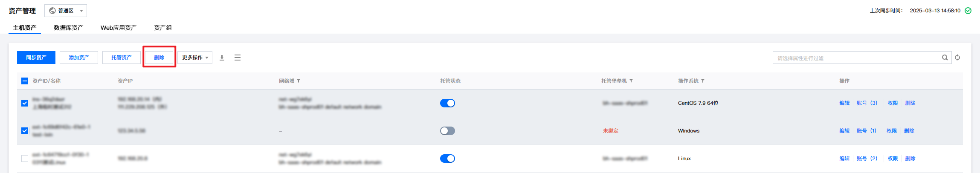
Task: Click the refresh table icon
Action: pos(957,58)
